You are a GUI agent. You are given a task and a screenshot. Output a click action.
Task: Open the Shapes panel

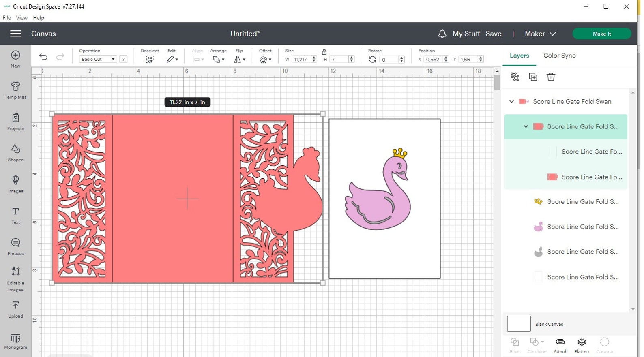[x=15, y=153]
